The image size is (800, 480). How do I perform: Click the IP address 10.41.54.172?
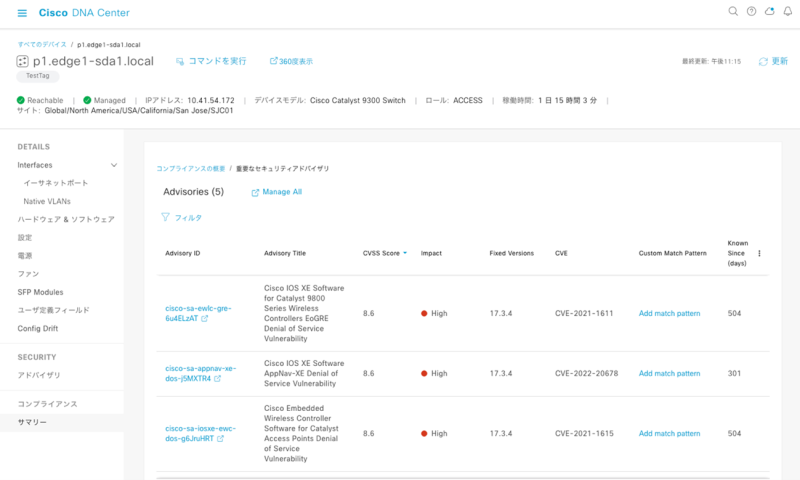(x=211, y=100)
